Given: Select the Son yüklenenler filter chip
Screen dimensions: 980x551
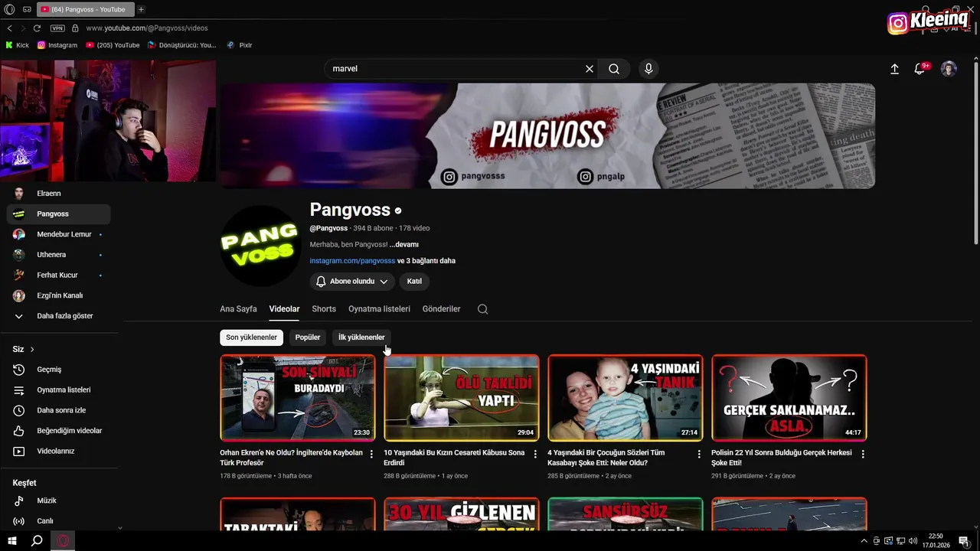Looking at the screenshot, I should (x=251, y=337).
